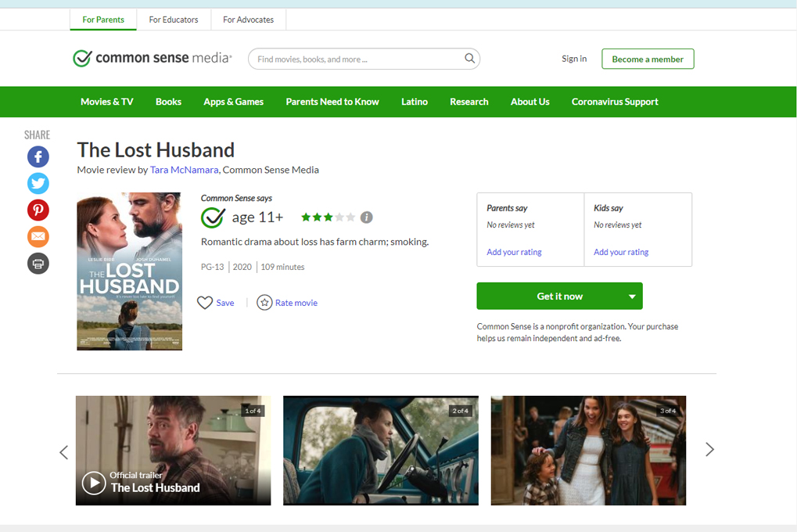The height and width of the screenshot is (532, 797).
Task: Open Coronavirus Support menu
Action: 615,102
